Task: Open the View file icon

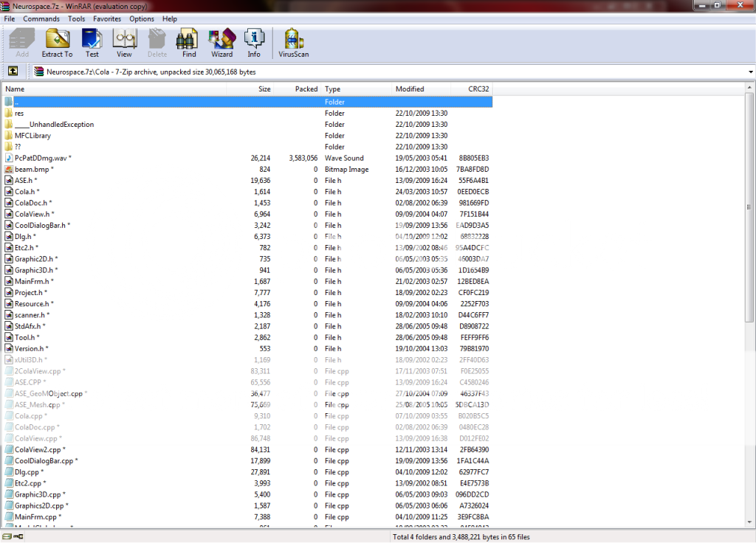Action: 124,43
